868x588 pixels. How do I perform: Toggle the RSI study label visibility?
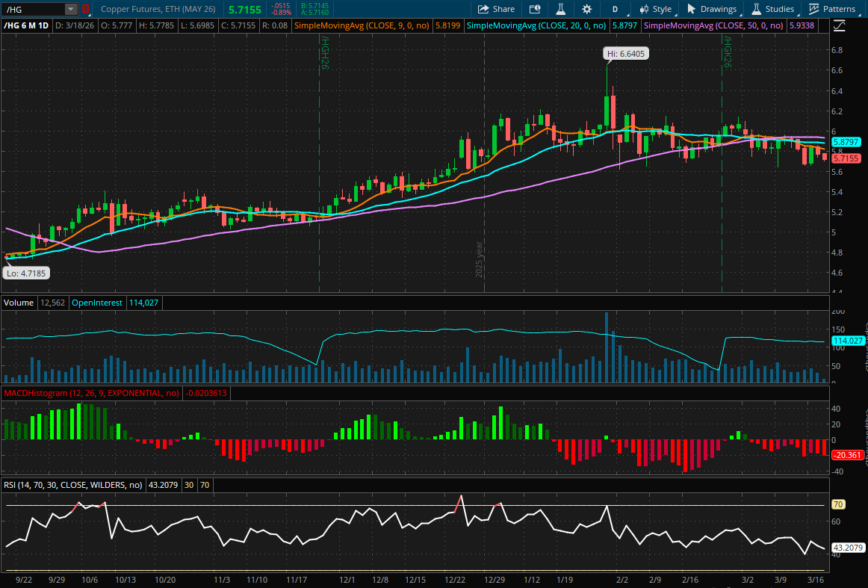coord(73,485)
